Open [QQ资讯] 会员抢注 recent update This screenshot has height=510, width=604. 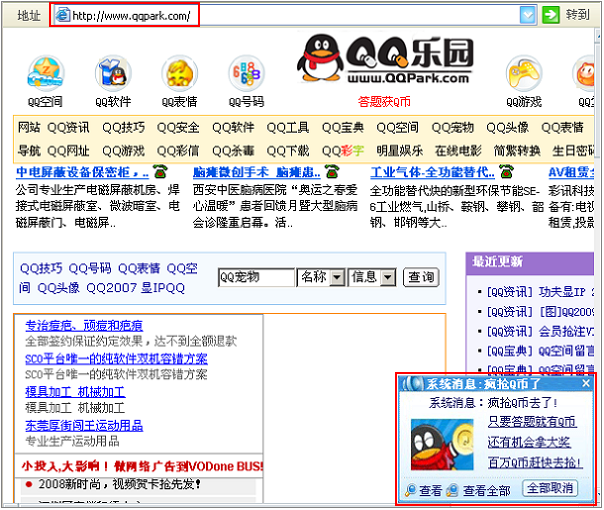(540, 331)
